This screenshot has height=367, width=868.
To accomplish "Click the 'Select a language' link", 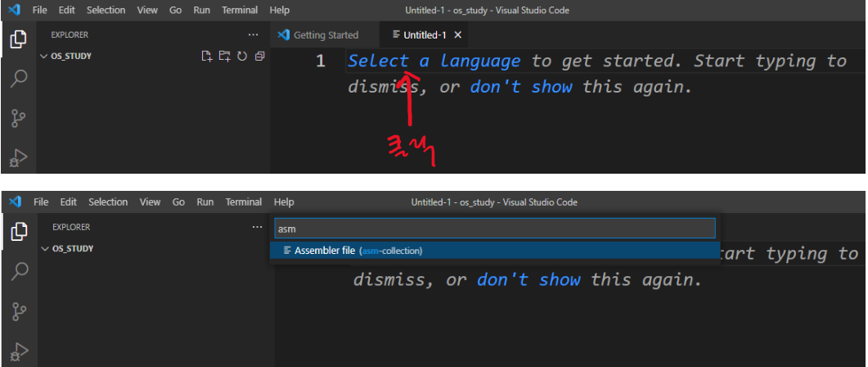I will (434, 61).
